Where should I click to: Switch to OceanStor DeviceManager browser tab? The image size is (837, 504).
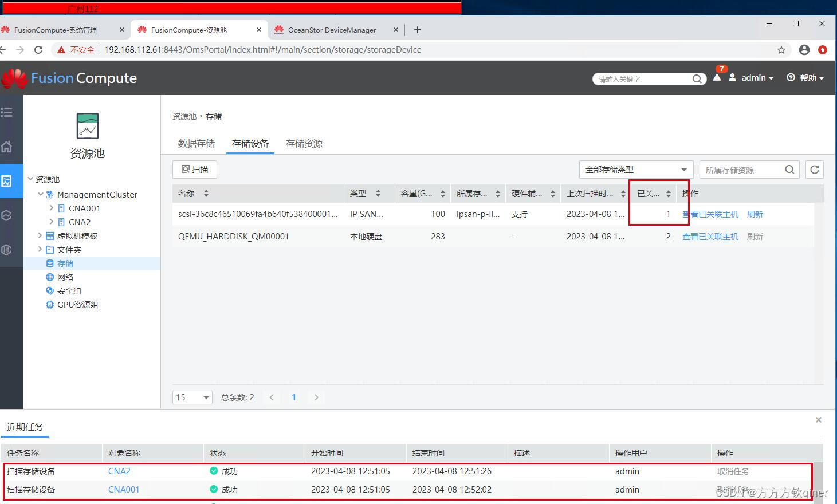coord(332,30)
